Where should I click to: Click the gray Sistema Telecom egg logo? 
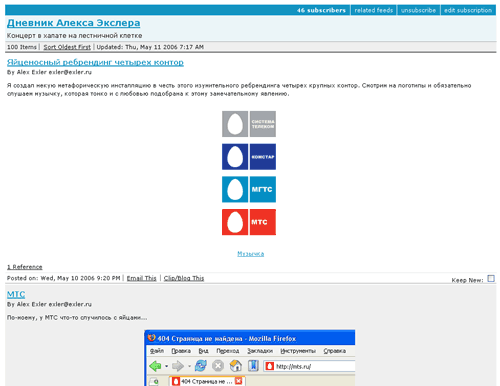click(235, 124)
